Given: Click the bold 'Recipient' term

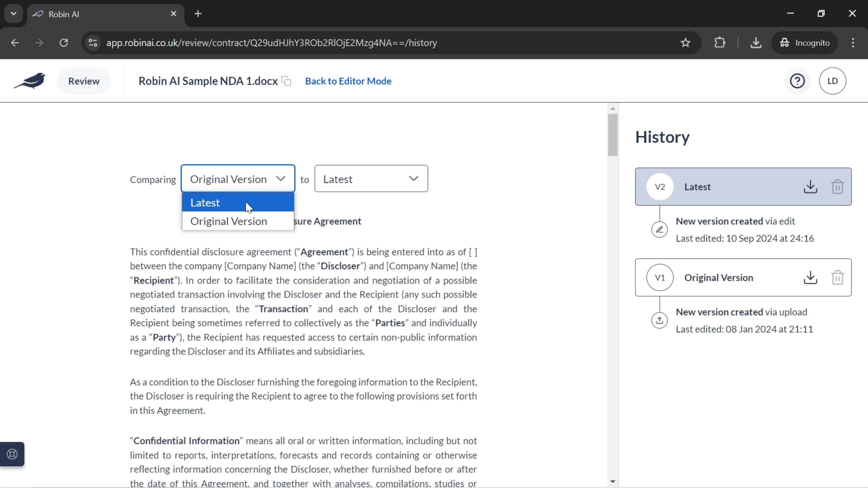Looking at the screenshot, I should (x=154, y=281).
